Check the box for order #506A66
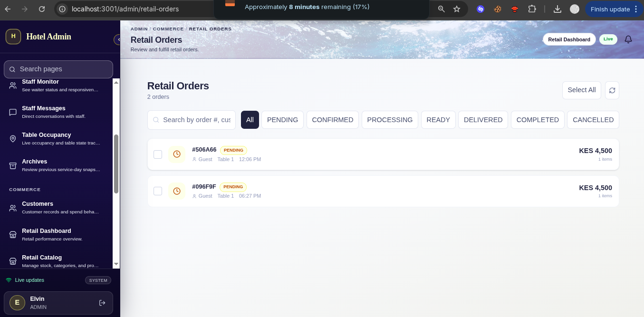 (158, 154)
